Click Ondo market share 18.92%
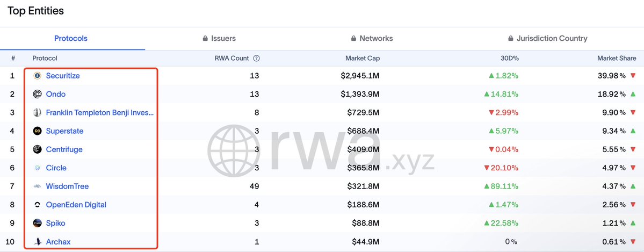Screen dimensions: 644x252 click(612, 94)
